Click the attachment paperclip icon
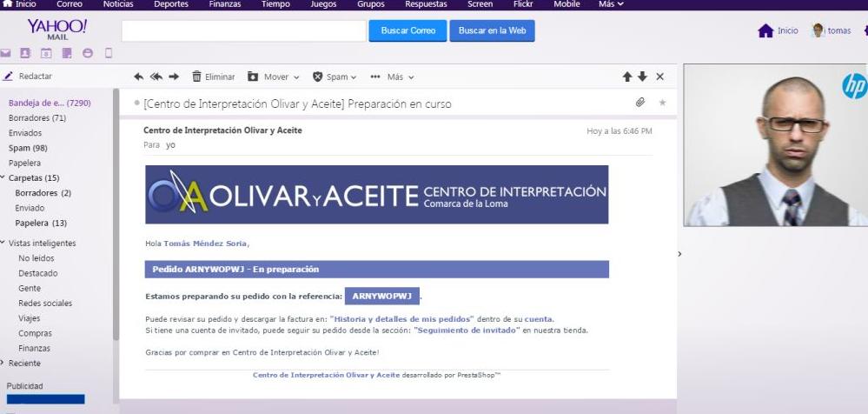Viewport: 868px width, 414px height. pyautogui.click(x=640, y=103)
